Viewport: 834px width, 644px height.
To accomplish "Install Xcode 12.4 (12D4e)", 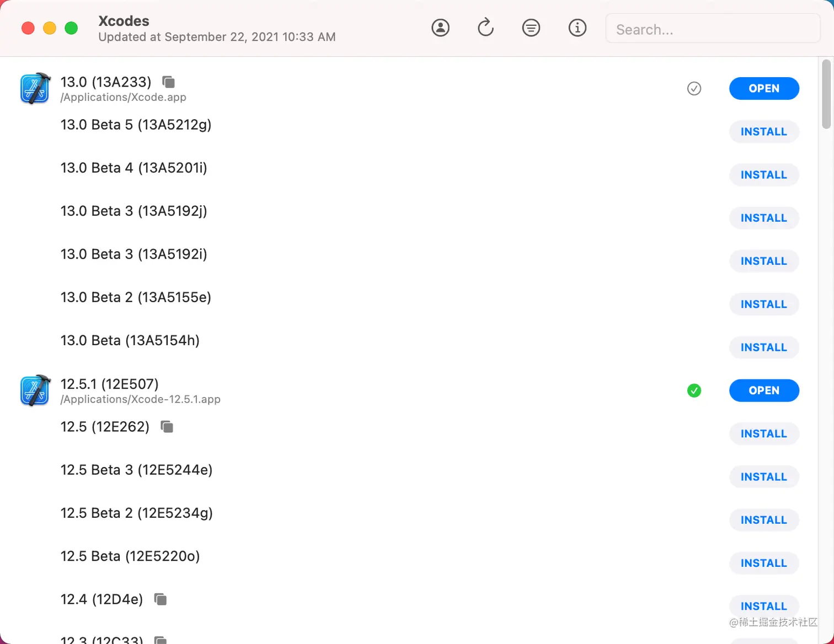I will click(x=764, y=606).
